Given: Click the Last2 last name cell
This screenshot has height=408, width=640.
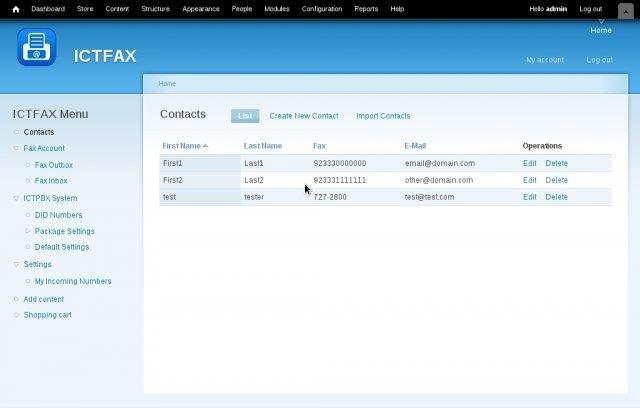Looking at the screenshot, I should [x=253, y=180].
